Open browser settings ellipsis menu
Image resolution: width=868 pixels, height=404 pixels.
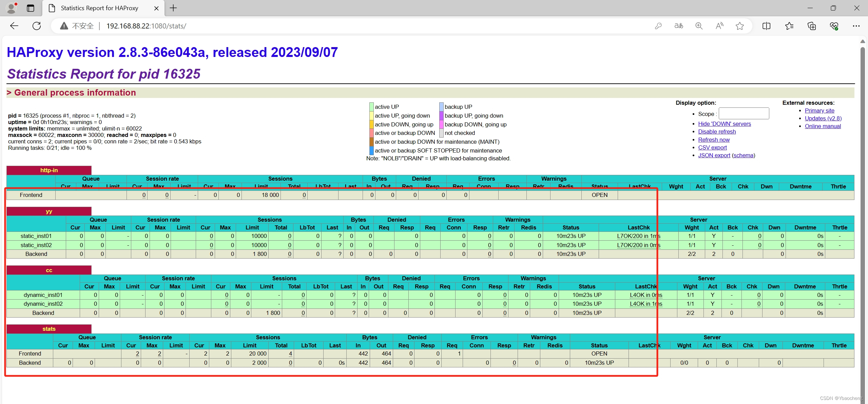(x=856, y=26)
